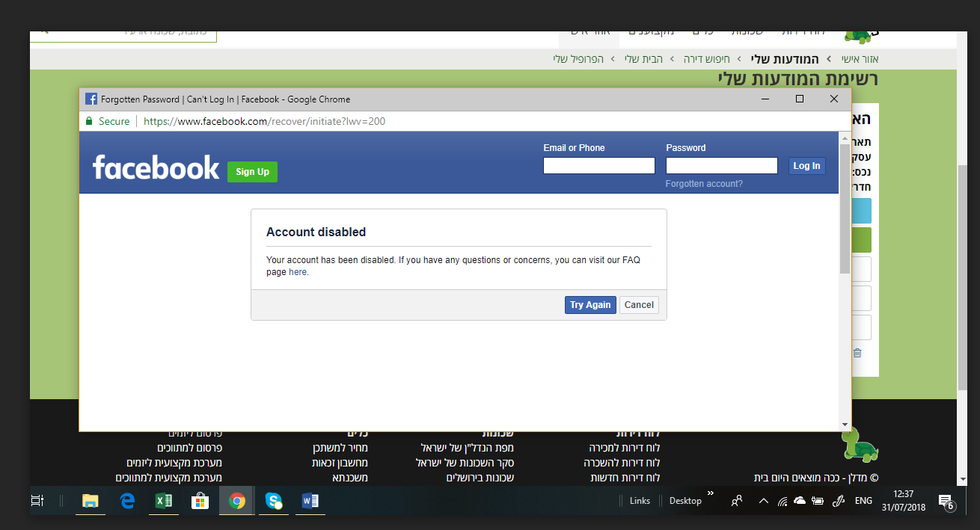This screenshot has width=980, height=530.
Task: Click the green Sign Up button
Action: pyautogui.click(x=252, y=171)
